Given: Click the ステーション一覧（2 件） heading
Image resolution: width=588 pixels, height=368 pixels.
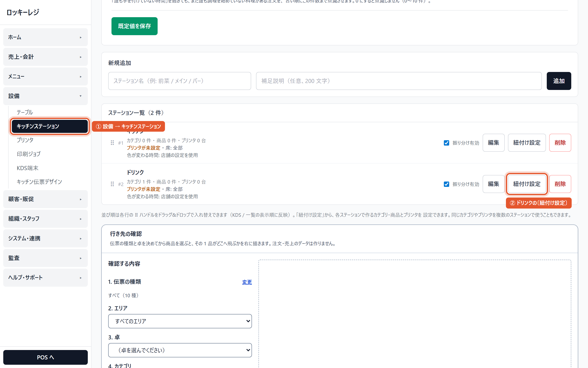Looking at the screenshot, I should pyautogui.click(x=137, y=113).
